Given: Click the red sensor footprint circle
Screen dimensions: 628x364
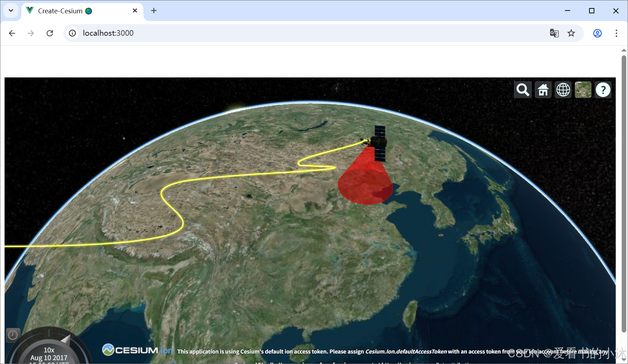Looking at the screenshot, I should point(366,186).
